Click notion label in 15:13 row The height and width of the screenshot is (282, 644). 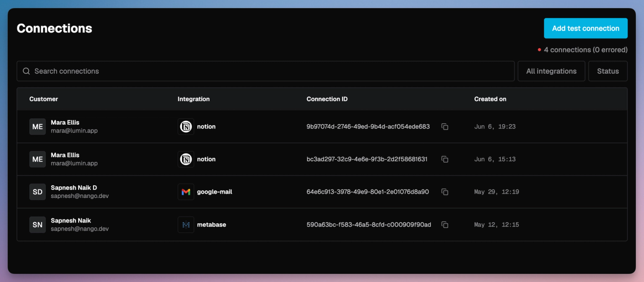(206, 159)
